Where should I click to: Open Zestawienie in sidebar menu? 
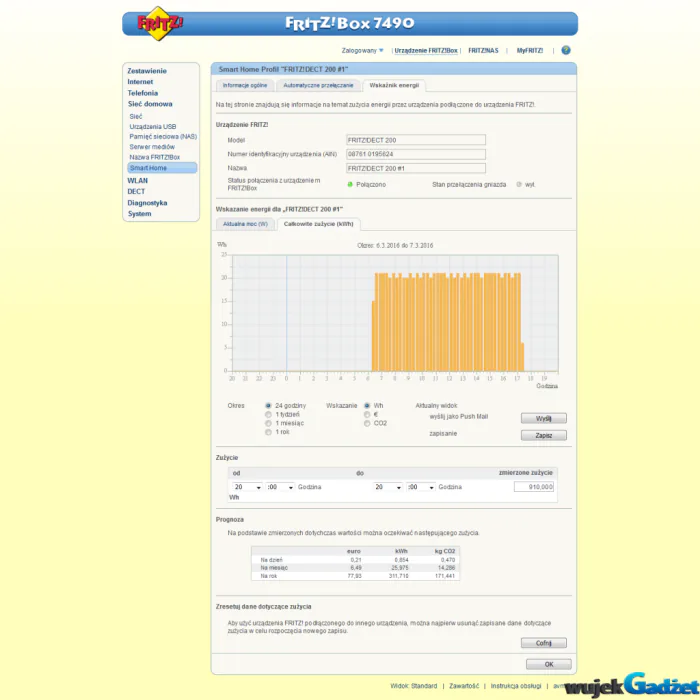[147, 71]
